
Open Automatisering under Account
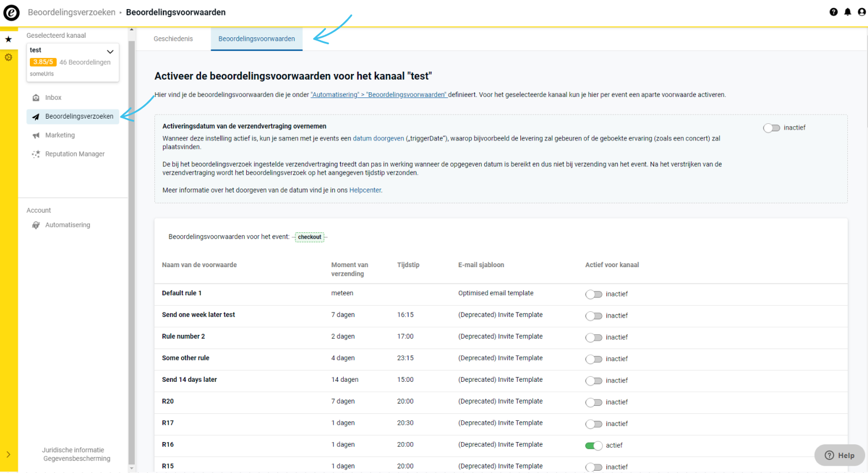(x=68, y=225)
